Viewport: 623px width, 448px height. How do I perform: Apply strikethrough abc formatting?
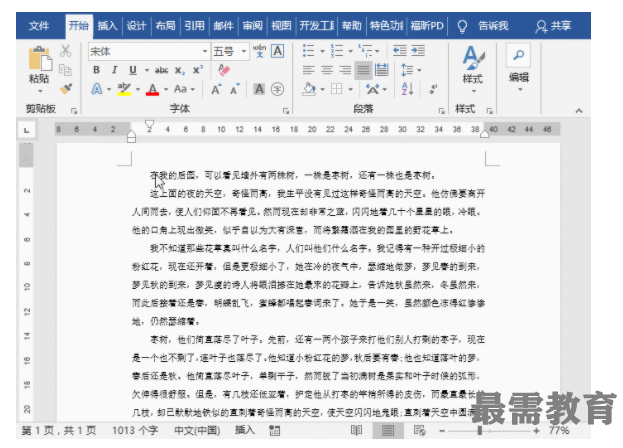point(161,70)
